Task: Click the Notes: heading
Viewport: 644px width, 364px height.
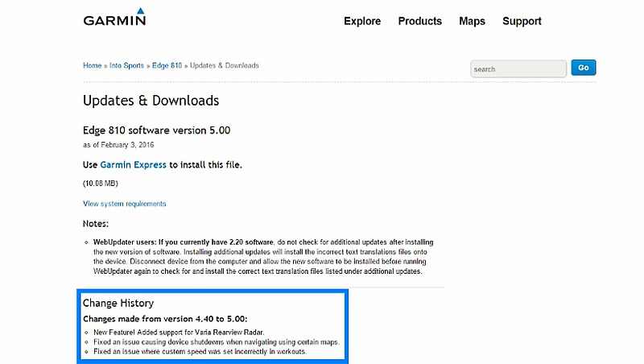Action: tap(96, 224)
